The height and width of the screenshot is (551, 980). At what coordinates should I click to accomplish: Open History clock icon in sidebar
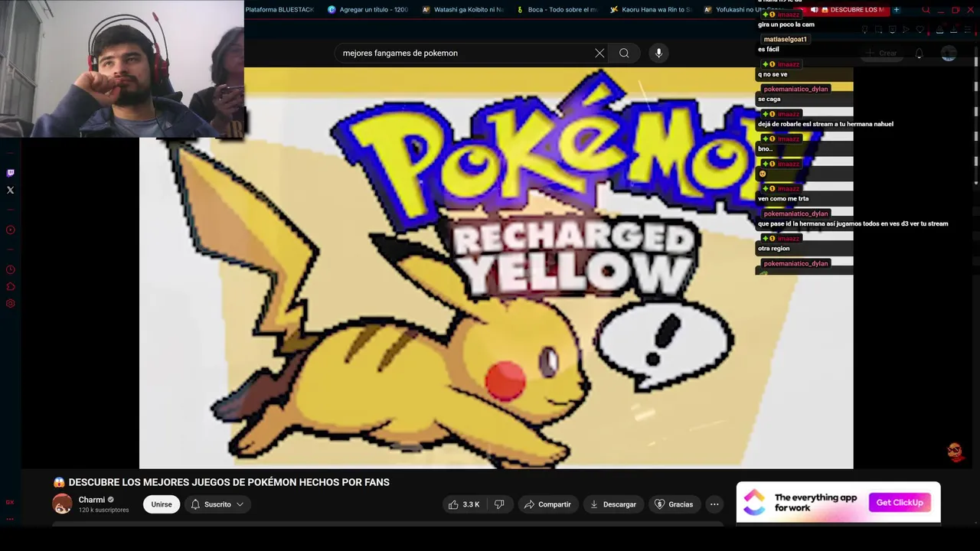tap(10, 269)
